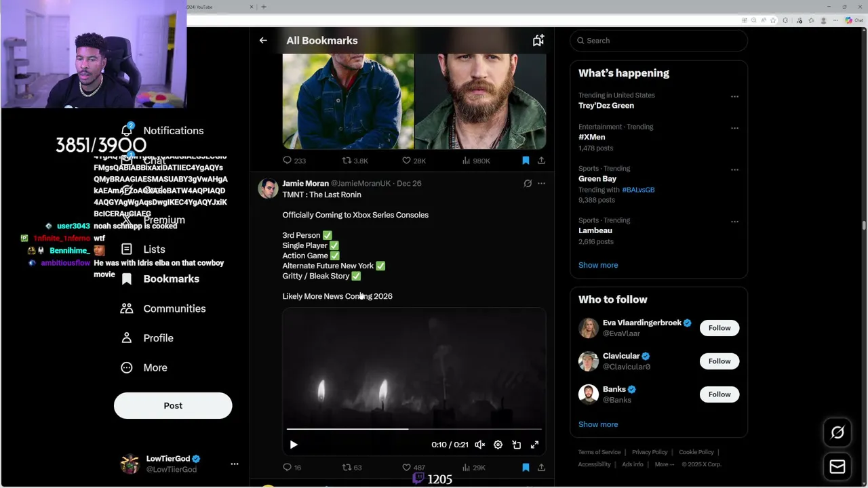The image size is (868, 488).
Task: Open Communities in the sidebar
Action: coord(174,308)
